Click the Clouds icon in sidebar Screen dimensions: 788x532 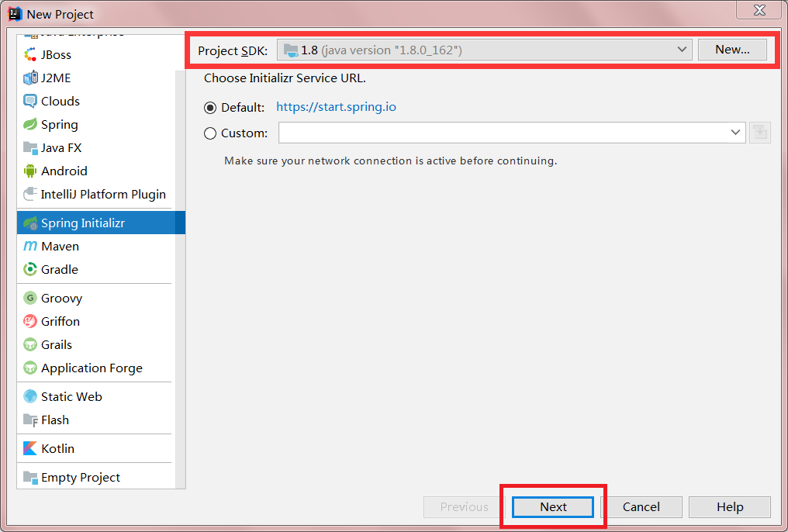(x=30, y=102)
